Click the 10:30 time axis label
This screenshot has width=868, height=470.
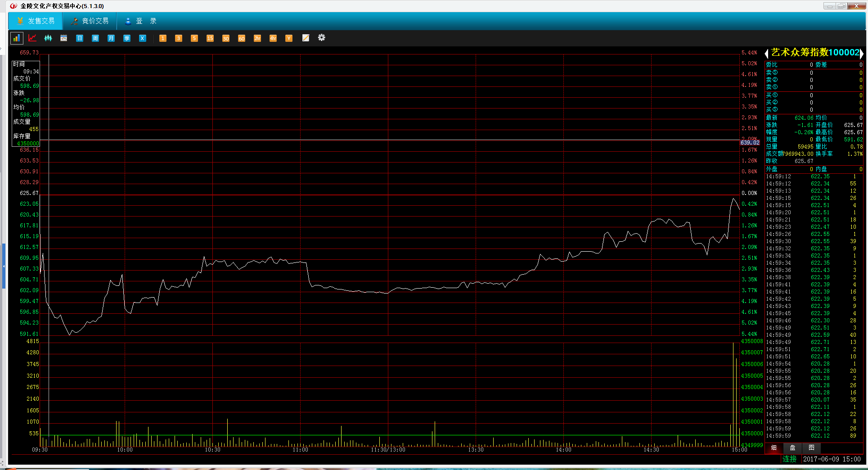coord(212,450)
